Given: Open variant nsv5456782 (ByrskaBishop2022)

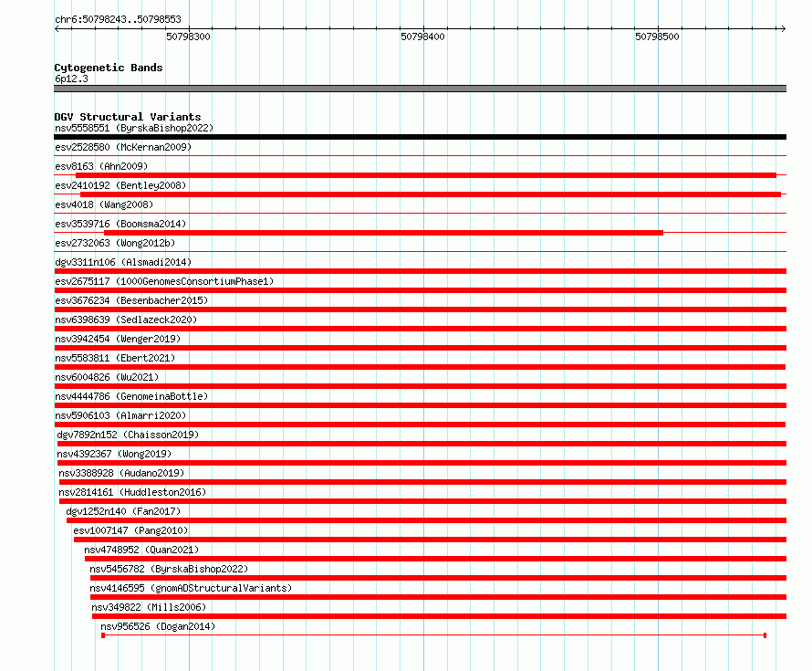Looking at the screenshot, I should pos(169,569).
